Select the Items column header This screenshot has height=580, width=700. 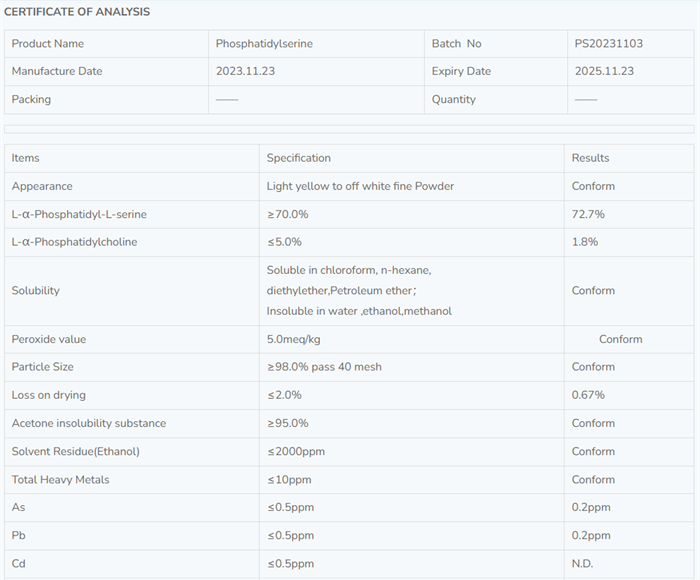[26, 158]
